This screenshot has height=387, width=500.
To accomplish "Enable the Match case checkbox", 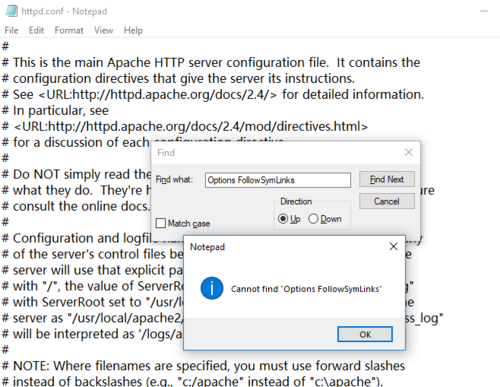I will (161, 223).
